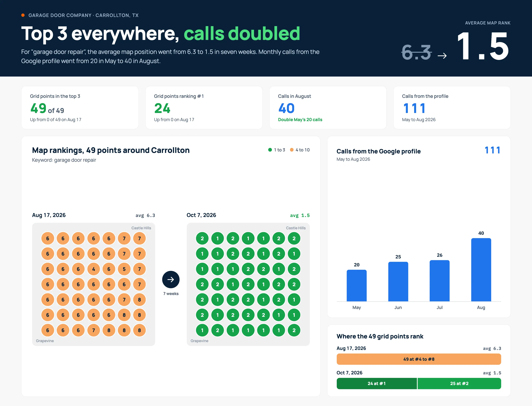Image resolution: width=532 pixels, height=406 pixels.
Task: Click "Grapevine" label on the Oct 7 map
Action: 199,341
